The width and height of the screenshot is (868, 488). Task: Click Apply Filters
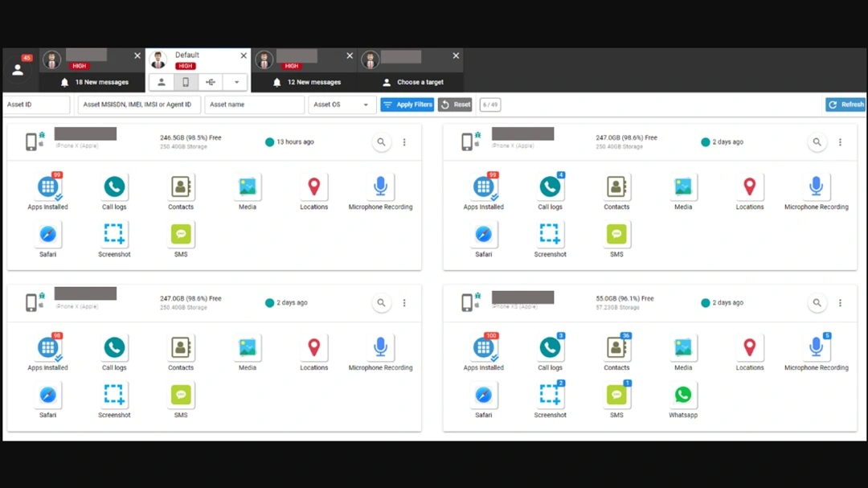407,105
